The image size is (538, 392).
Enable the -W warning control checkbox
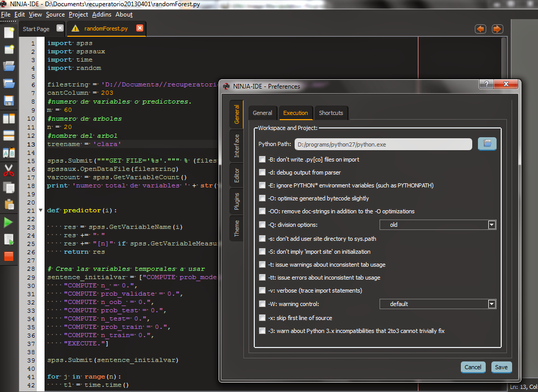coord(262,304)
